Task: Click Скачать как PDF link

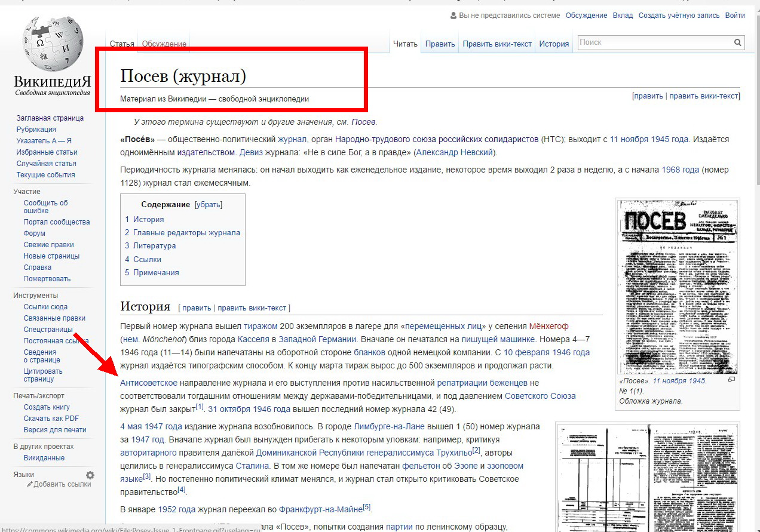Action: pyautogui.click(x=51, y=419)
